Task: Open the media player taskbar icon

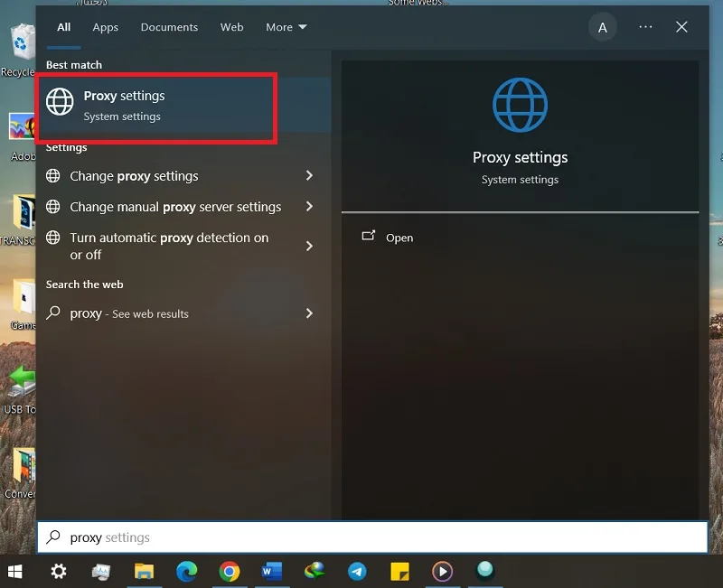Action: coord(442,572)
